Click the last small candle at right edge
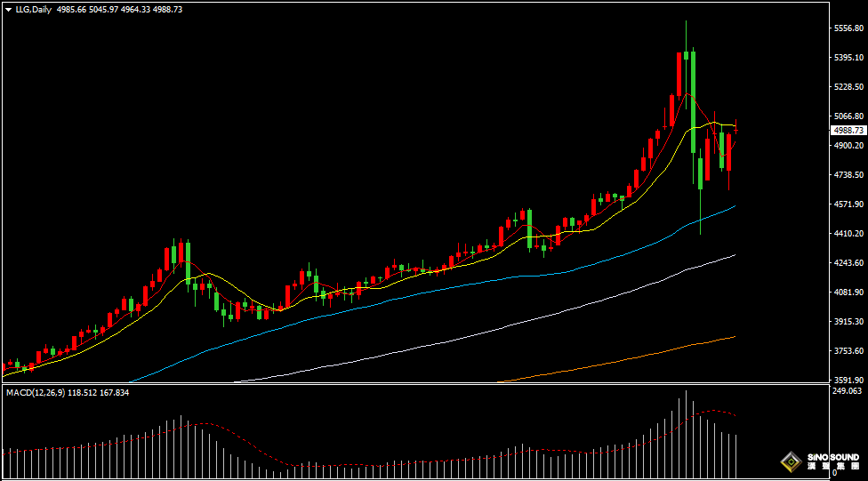The height and width of the screenshot is (481, 868). pos(735,131)
